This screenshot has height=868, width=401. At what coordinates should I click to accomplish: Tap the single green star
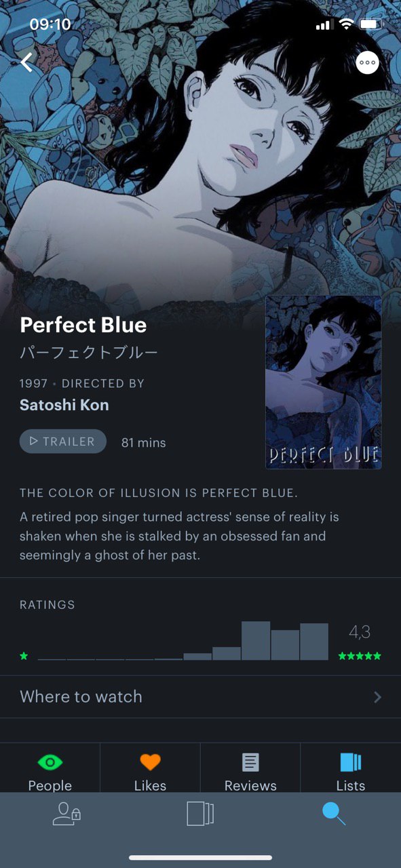[24, 656]
